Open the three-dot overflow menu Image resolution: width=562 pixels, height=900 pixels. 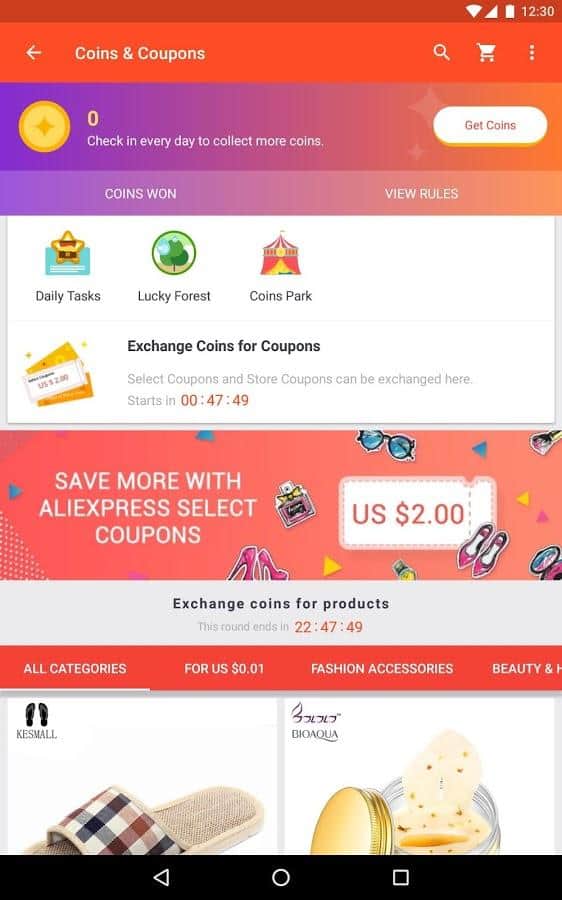[532, 53]
